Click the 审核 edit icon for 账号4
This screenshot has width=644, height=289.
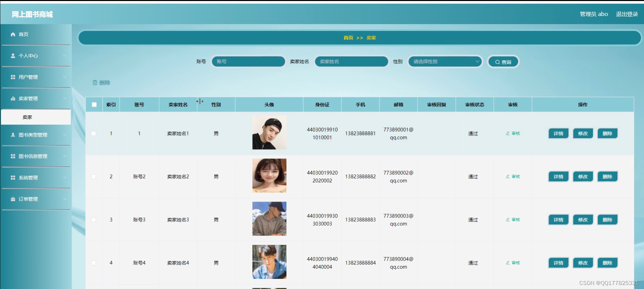tap(508, 263)
